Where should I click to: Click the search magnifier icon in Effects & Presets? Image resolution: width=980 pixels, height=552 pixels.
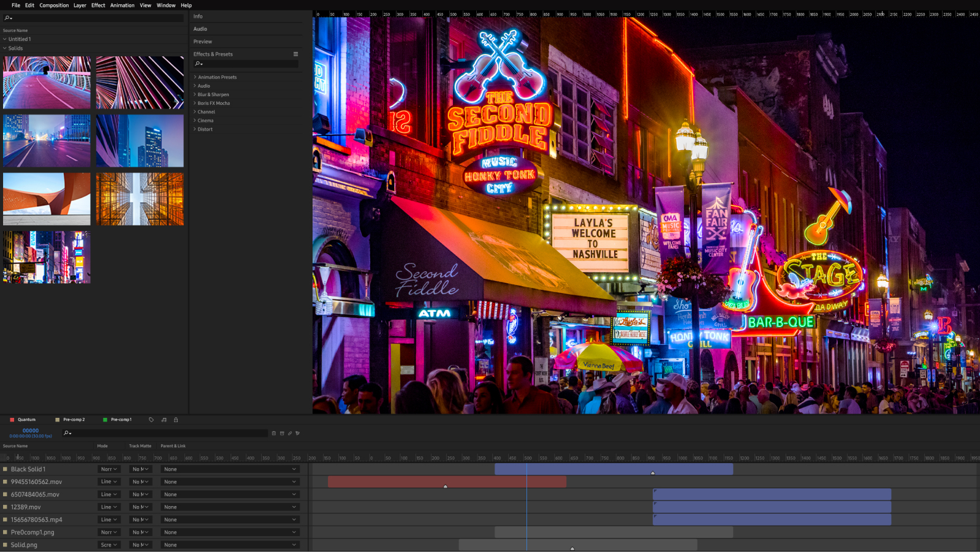coord(197,64)
